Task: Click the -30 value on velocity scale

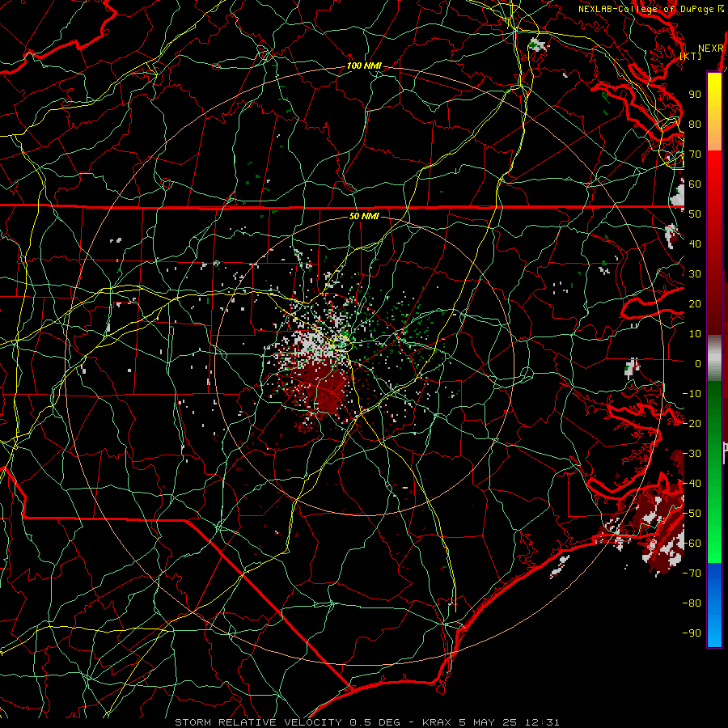Action: [692, 454]
